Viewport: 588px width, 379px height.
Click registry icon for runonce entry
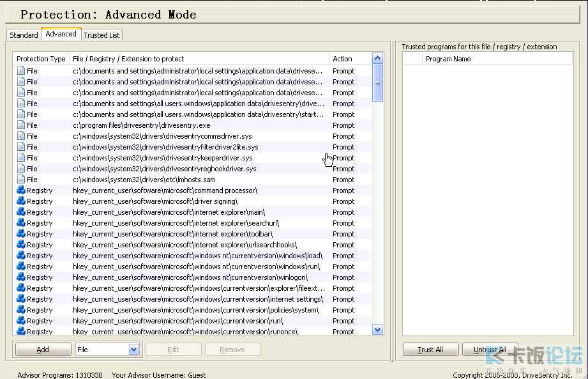tap(21, 331)
